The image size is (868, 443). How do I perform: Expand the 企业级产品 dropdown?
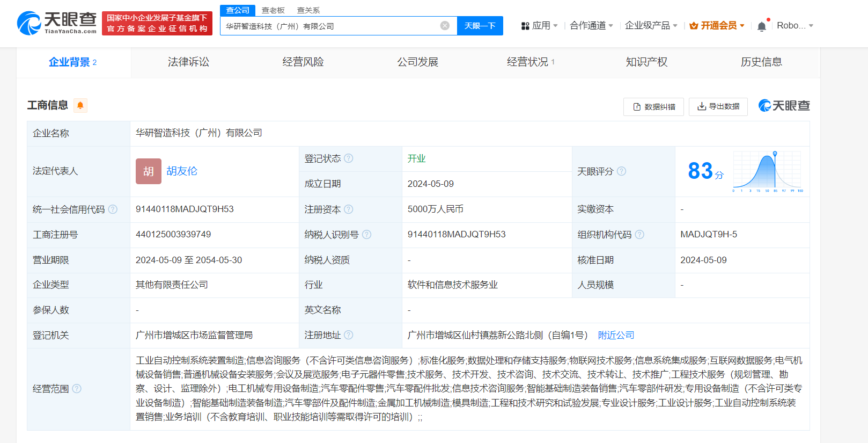click(x=651, y=26)
